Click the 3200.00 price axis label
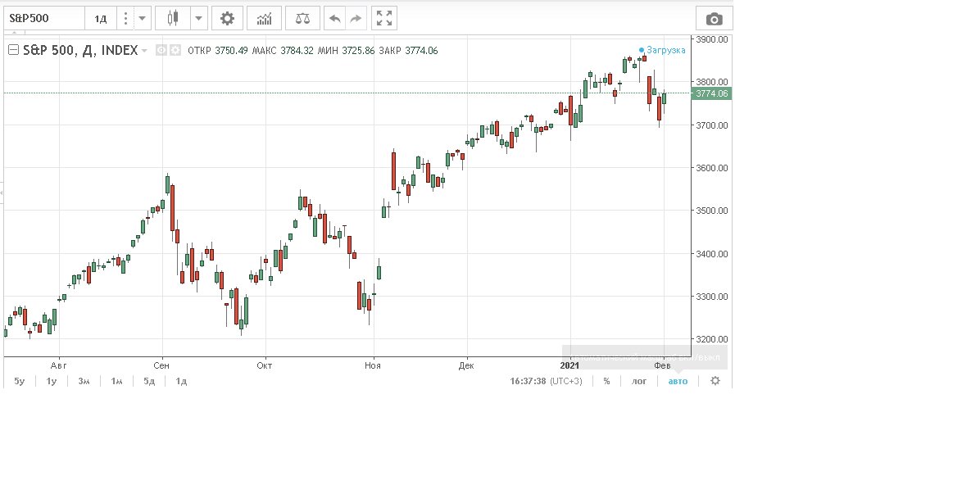This screenshot has height=485, width=980. pos(711,339)
